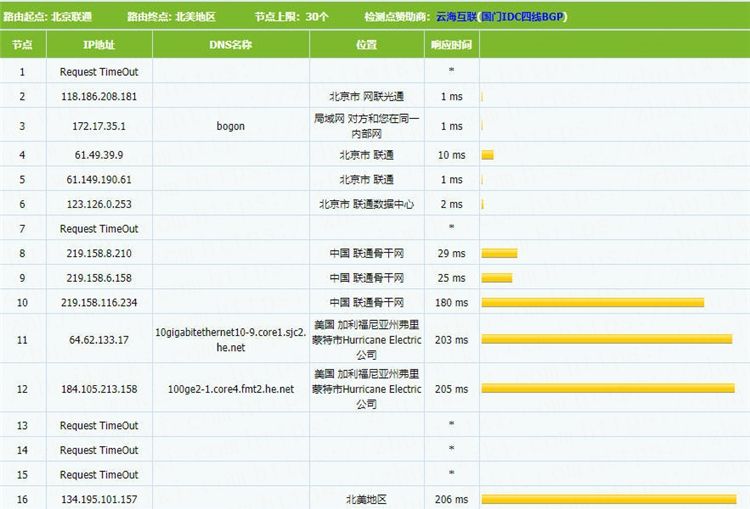Click the 路由起点 北京联通 label
The image size is (750, 509).
(47, 16)
